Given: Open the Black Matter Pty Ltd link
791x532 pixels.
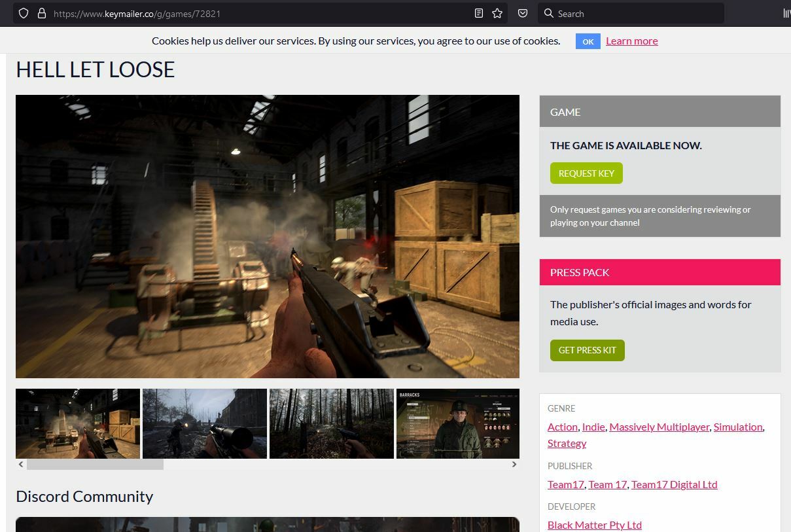Looking at the screenshot, I should [595, 525].
